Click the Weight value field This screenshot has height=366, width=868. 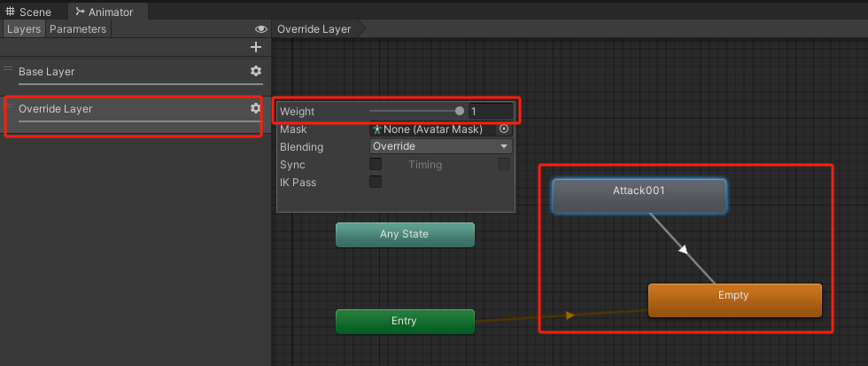[491, 112]
